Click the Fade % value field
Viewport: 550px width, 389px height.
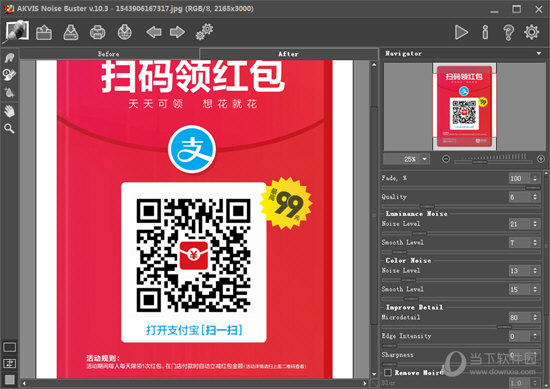click(x=519, y=178)
